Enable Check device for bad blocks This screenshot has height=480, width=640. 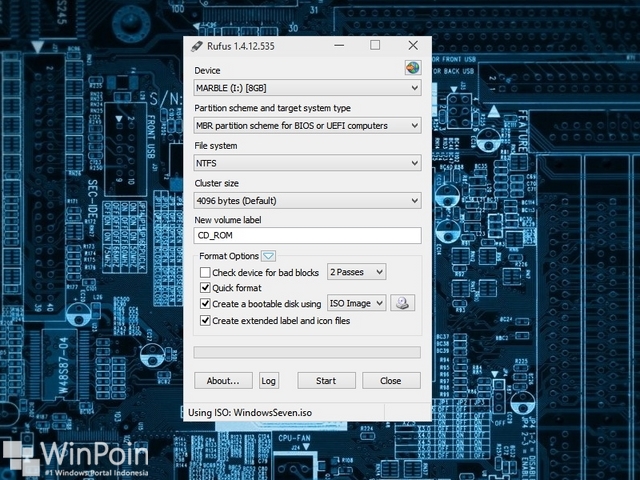(x=205, y=272)
